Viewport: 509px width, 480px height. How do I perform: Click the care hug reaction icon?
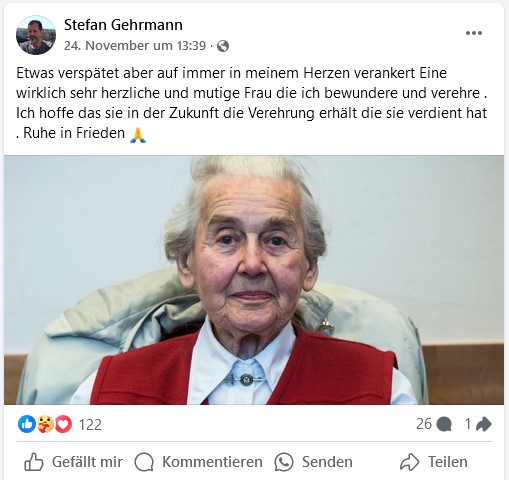coord(45,424)
